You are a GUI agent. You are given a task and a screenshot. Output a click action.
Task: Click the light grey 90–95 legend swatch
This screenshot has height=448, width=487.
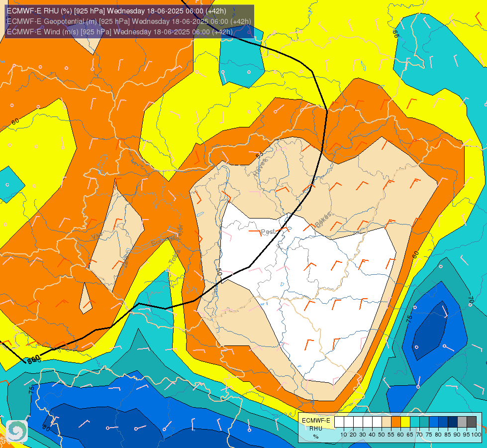pyautogui.click(x=462, y=422)
